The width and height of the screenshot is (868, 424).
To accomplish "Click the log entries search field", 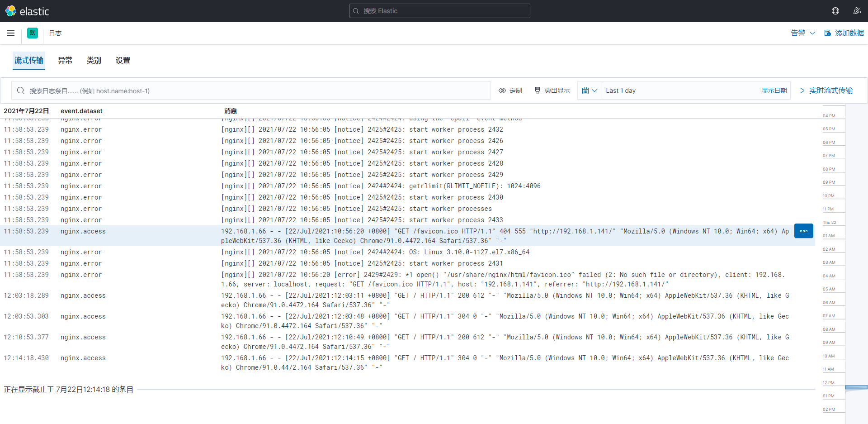I will 251,91.
